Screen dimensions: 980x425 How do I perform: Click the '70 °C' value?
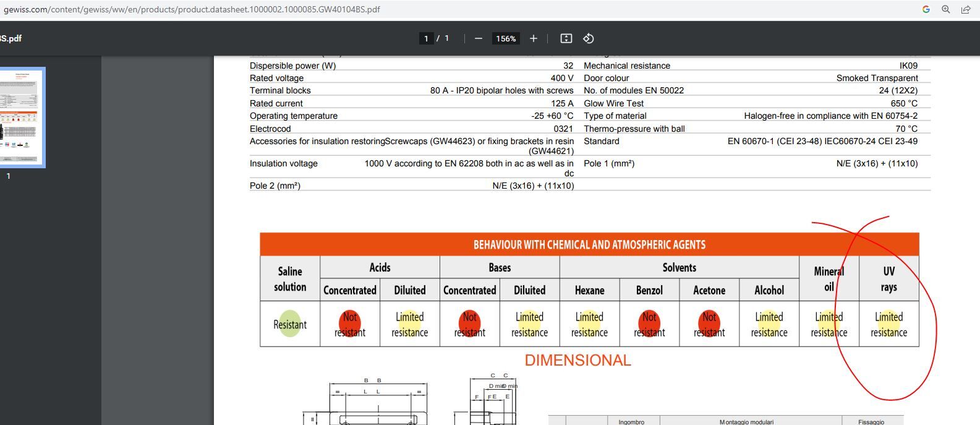click(x=906, y=129)
